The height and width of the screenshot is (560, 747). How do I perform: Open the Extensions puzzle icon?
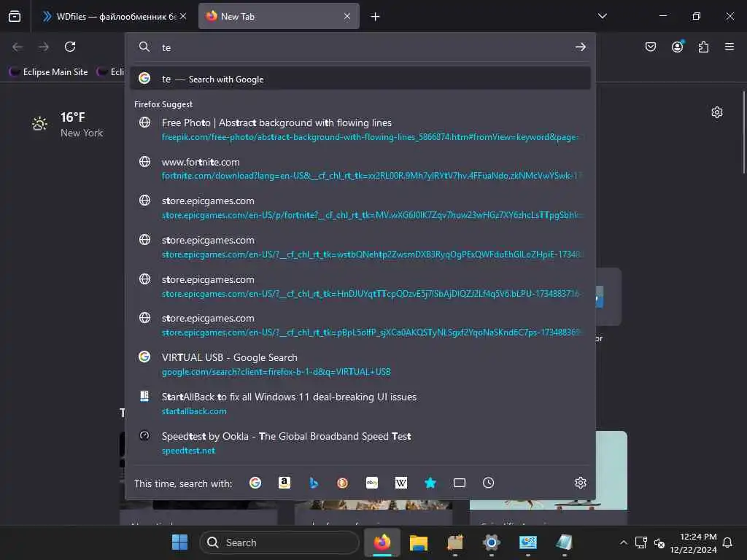[x=703, y=47]
